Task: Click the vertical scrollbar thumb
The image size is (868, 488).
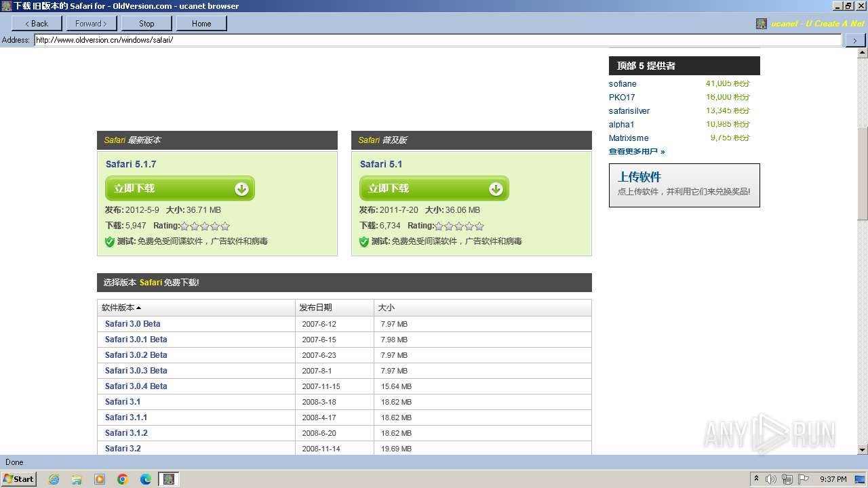Action: tap(863, 174)
